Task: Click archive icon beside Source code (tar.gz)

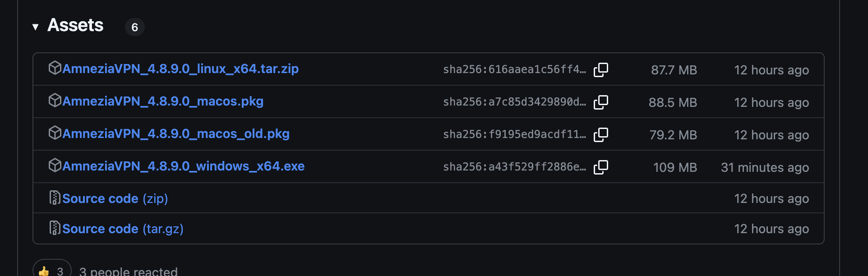Action: pos(55,228)
